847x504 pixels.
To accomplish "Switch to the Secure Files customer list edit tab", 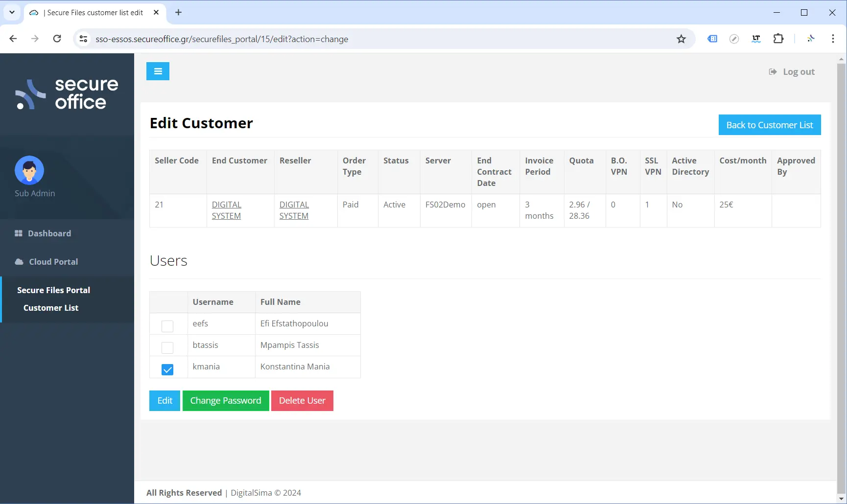I will 94,13.
